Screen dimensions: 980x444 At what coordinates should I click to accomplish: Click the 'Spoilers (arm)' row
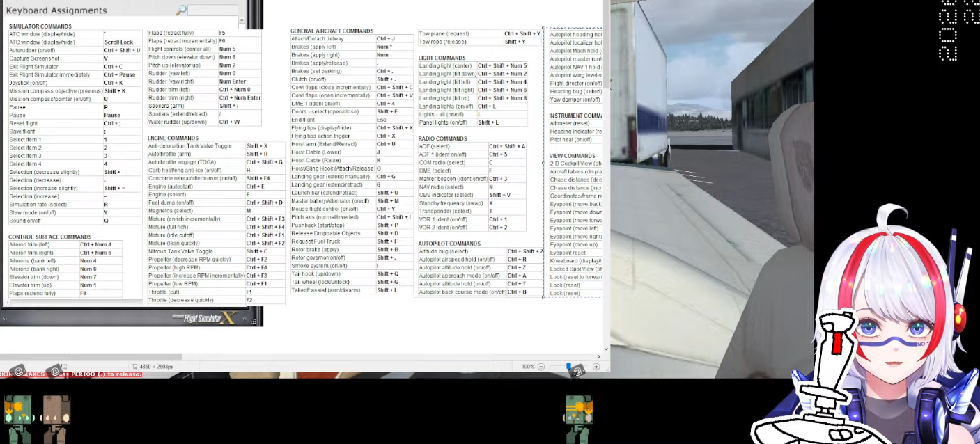(x=205, y=106)
